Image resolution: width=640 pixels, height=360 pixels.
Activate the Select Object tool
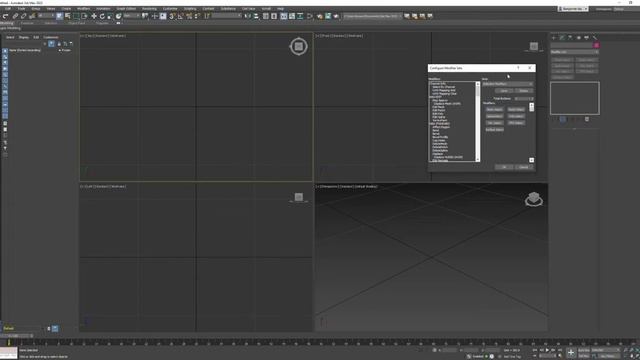pyautogui.click(x=60, y=16)
